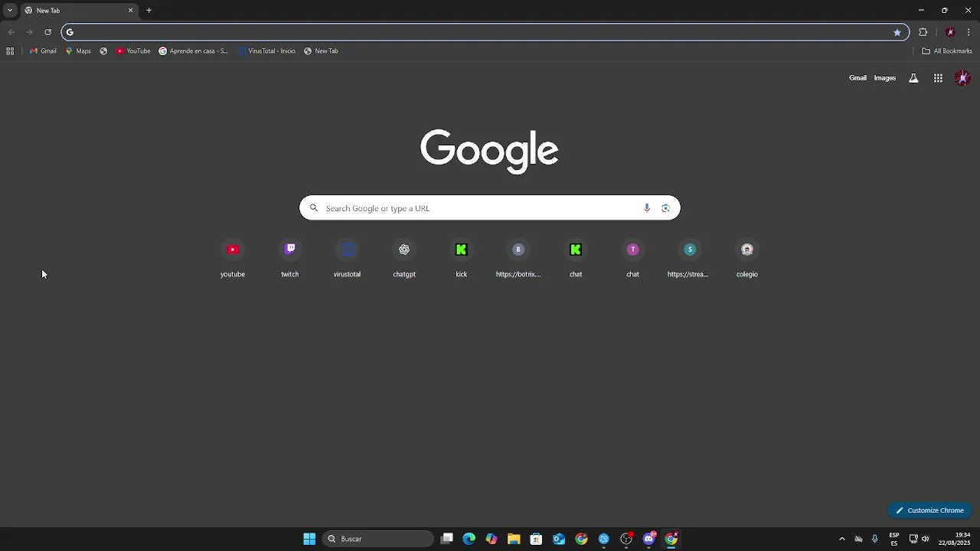
Task: Open Chrome three-dot menu
Action: 969,32
